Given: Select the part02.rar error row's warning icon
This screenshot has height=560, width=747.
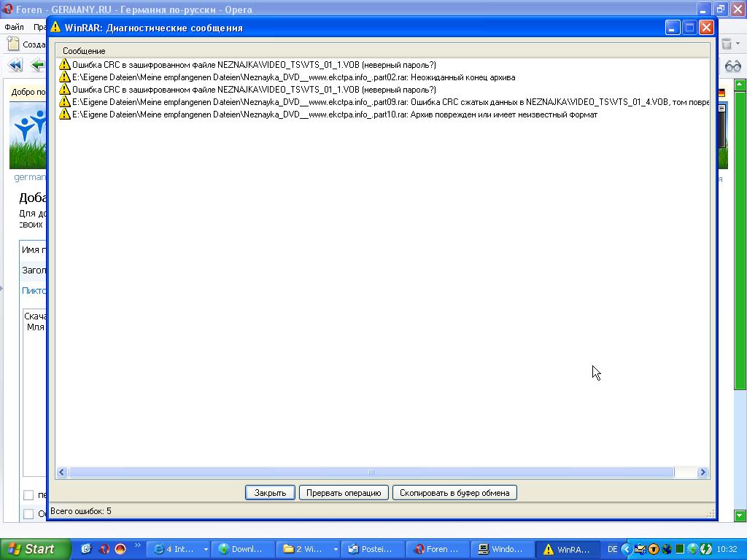Looking at the screenshot, I should (64, 77).
